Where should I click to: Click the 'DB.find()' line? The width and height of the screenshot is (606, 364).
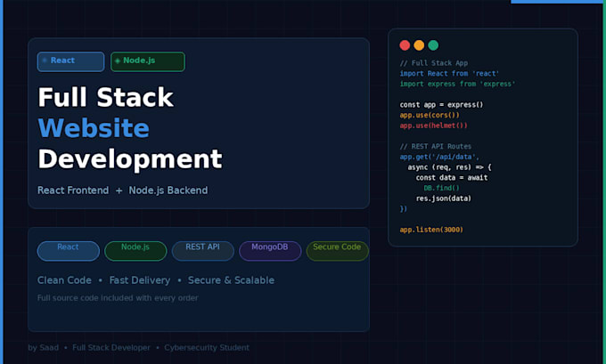click(x=442, y=188)
